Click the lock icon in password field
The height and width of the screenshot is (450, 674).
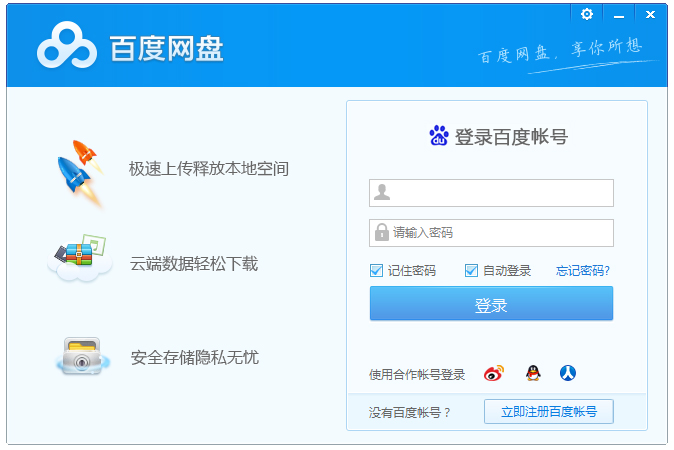point(382,232)
